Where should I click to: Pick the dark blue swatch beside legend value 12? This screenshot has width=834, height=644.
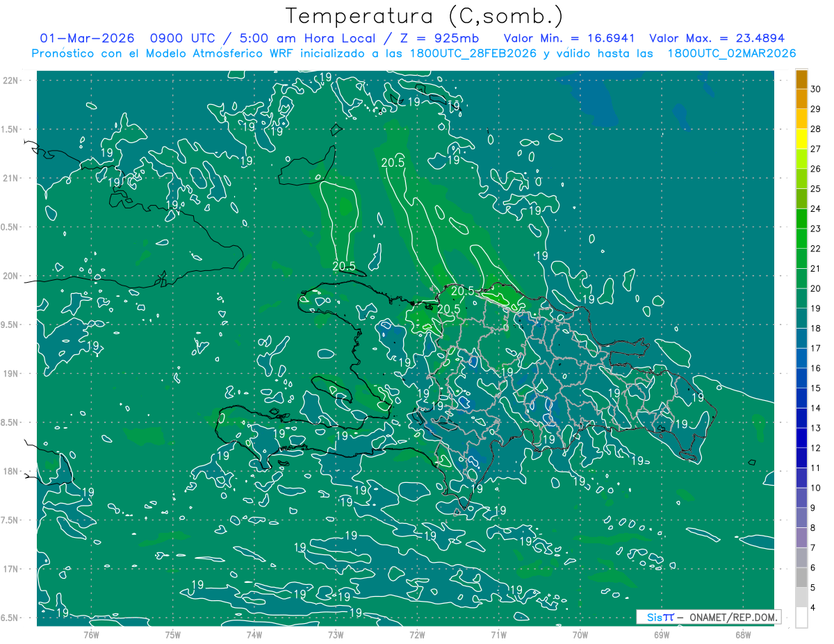tap(801, 448)
